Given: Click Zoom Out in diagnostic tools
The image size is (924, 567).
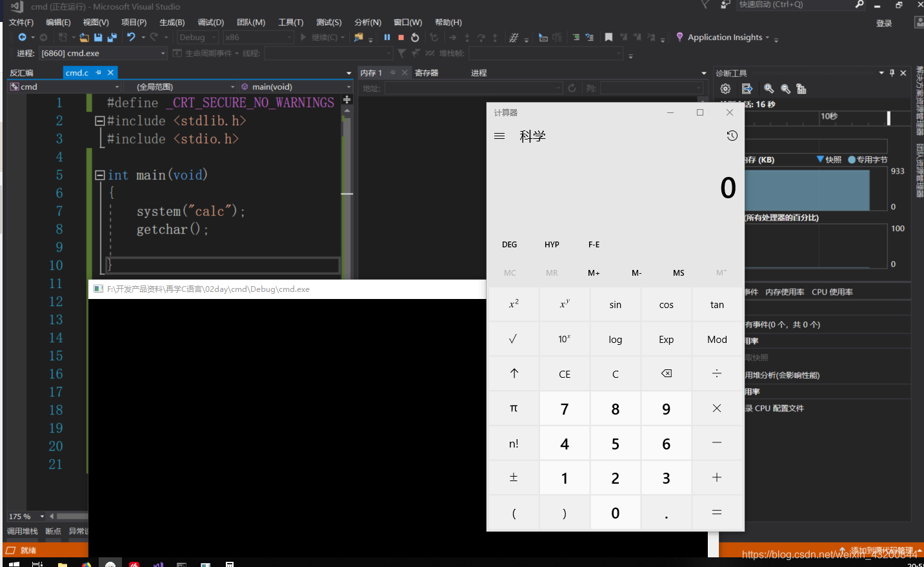Looking at the screenshot, I should [x=785, y=88].
